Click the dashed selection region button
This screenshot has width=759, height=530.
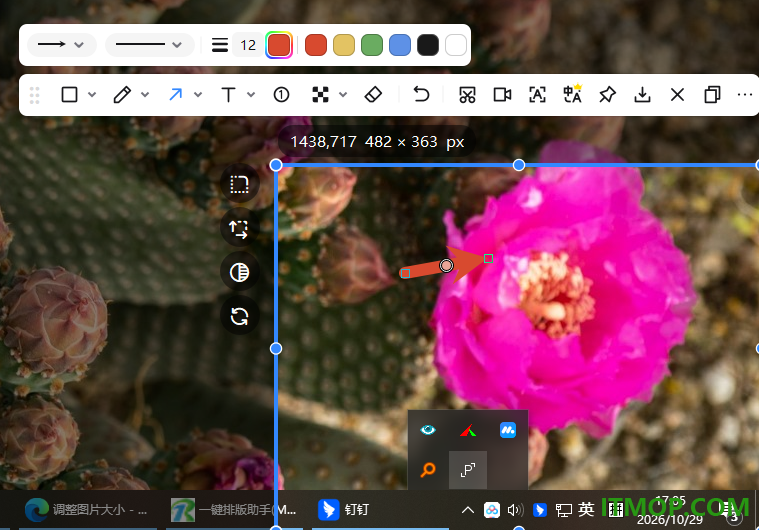point(240,184)
